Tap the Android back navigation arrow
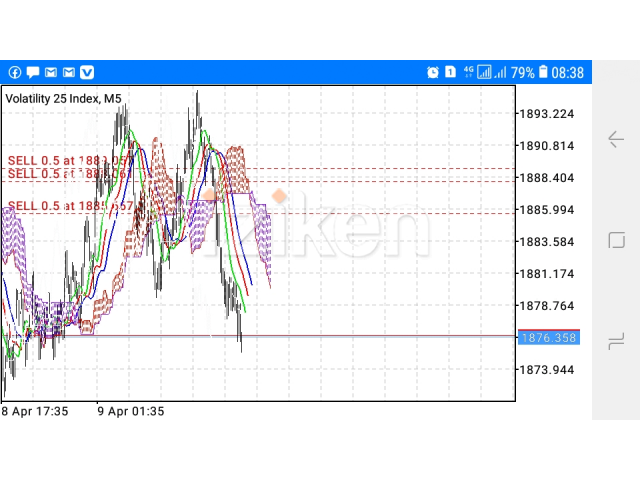640x480 pixels. click(615, 138)
